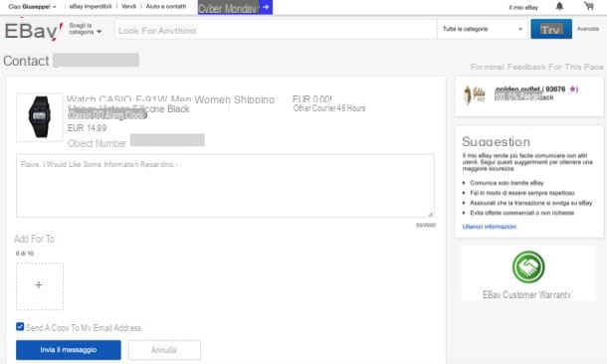Viewport: 607px width, 364px height.
Task: Open Il mio eBay menu
Action: (523, 7)
